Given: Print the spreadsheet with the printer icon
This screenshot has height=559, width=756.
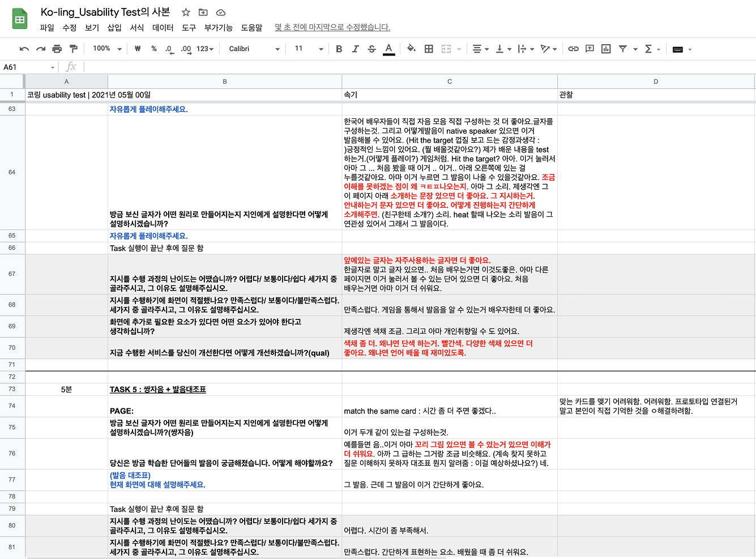Looking at the screenshot, I should click(x=57, y=49).
